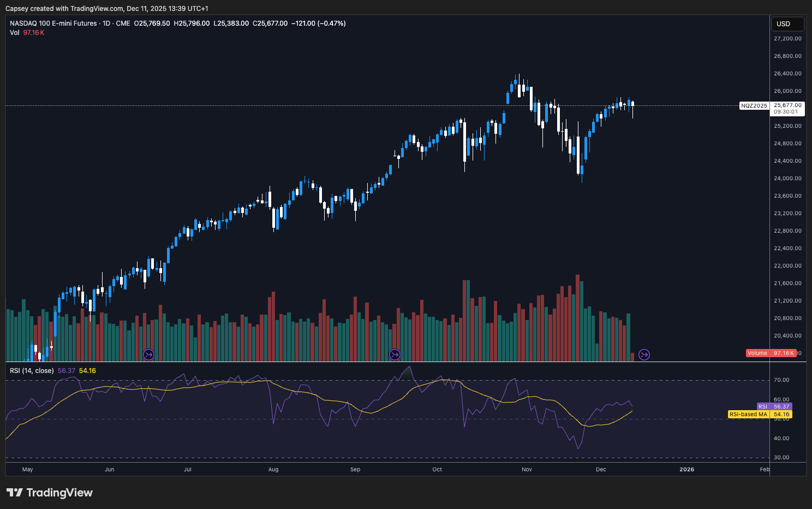
Task: Click the NQZ2025 last price label on the scale
Action: (x=754, y=106)
